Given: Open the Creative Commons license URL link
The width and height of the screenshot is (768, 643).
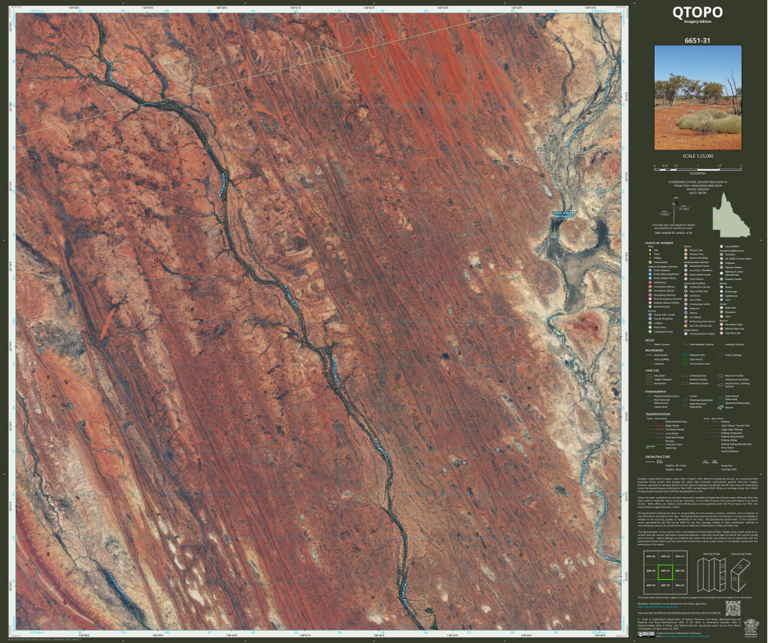Looking at the screenshot, I should (x=685, y=636).
